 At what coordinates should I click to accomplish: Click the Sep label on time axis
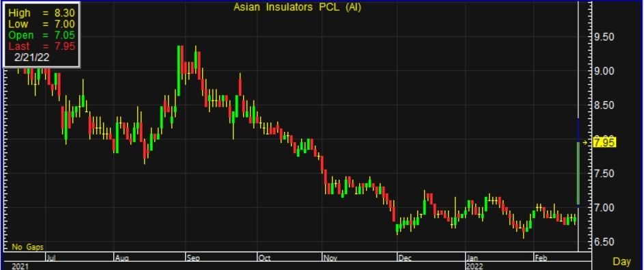coord(193,258)
